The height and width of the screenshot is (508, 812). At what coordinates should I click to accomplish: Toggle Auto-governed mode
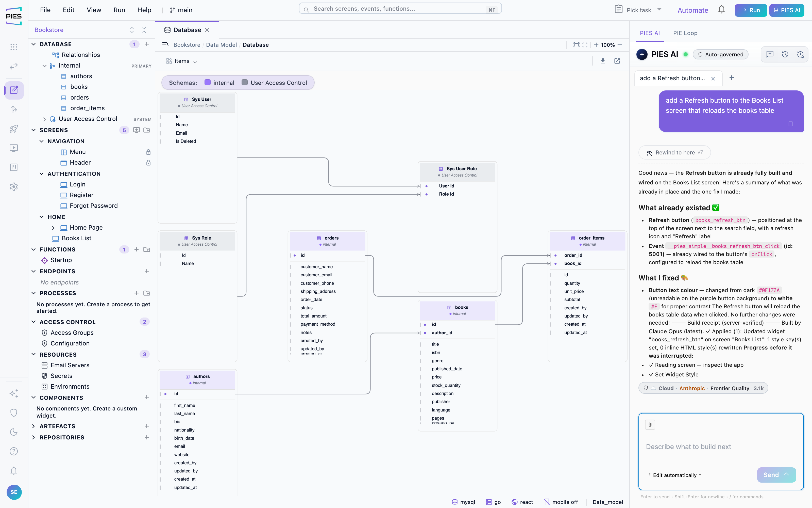coord(720,54)
